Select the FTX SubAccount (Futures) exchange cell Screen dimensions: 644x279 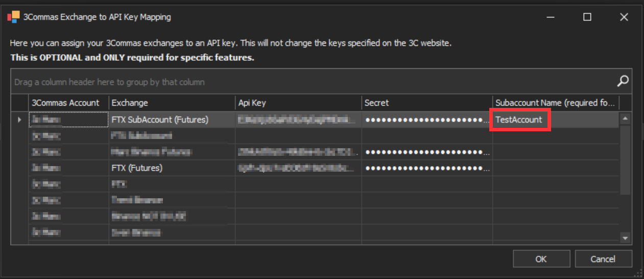point(172,120)
